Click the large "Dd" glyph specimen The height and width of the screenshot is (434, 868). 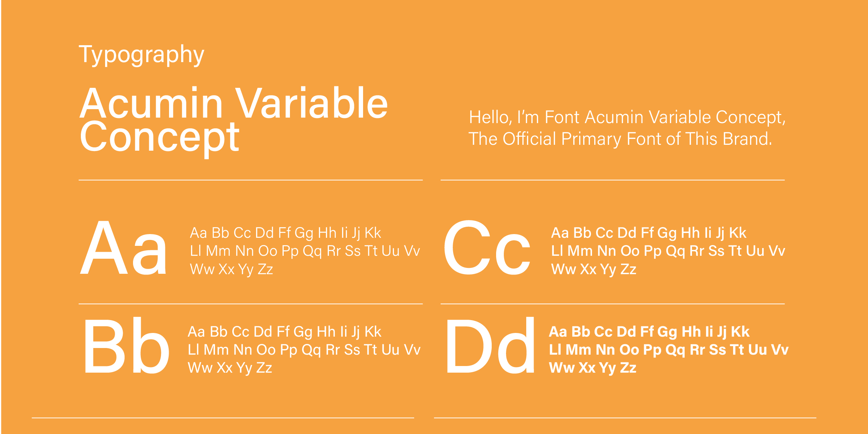point(490,346)
